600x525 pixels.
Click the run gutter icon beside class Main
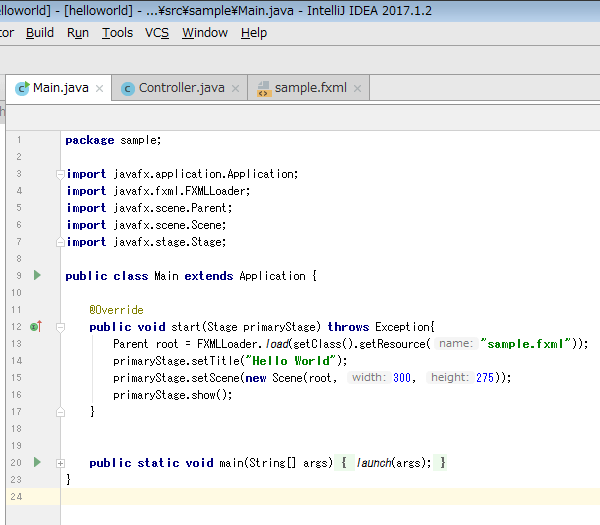(37, 275)
